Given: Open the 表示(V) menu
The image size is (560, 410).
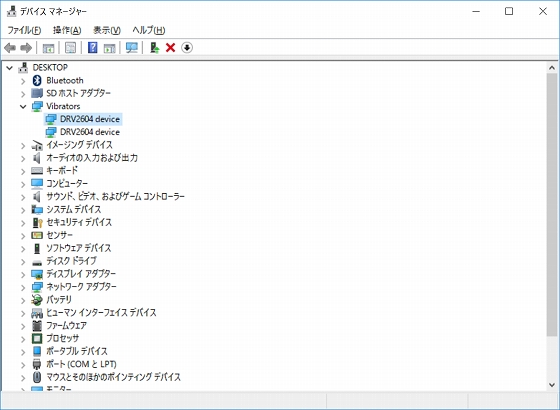Looking at the screenshot, I should 107,30.
